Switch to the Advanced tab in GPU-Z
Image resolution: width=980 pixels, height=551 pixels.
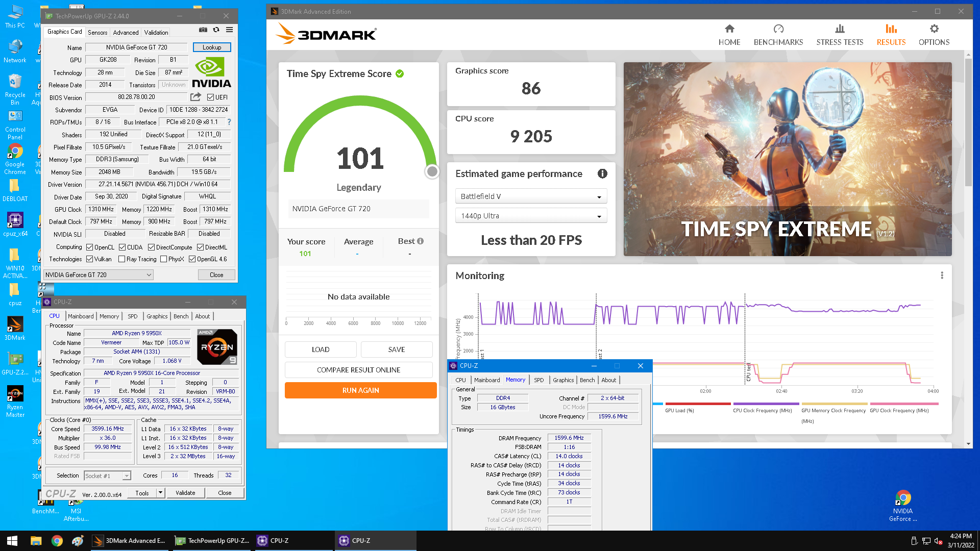tap(126, 32)
